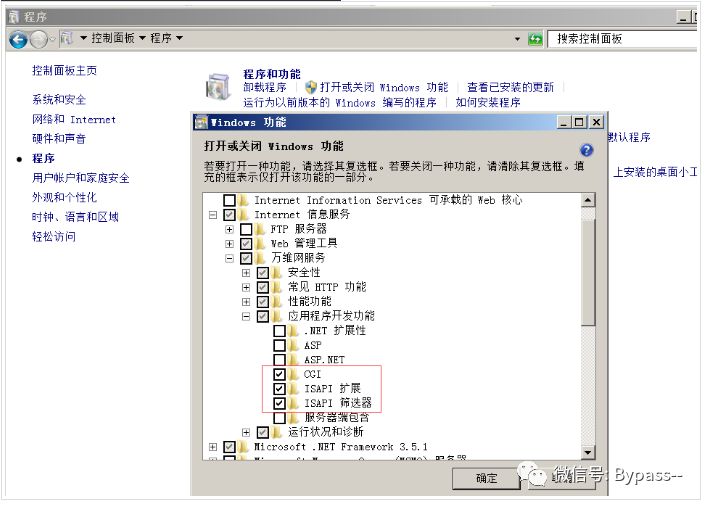Expand the 常见 HTTP 功能 node

(246, 287)
